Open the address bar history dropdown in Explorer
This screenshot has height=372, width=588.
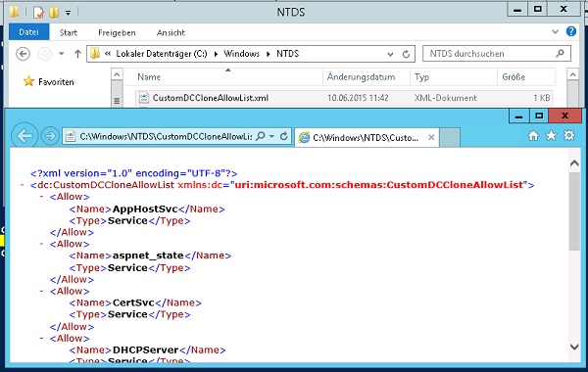[390, 54]
